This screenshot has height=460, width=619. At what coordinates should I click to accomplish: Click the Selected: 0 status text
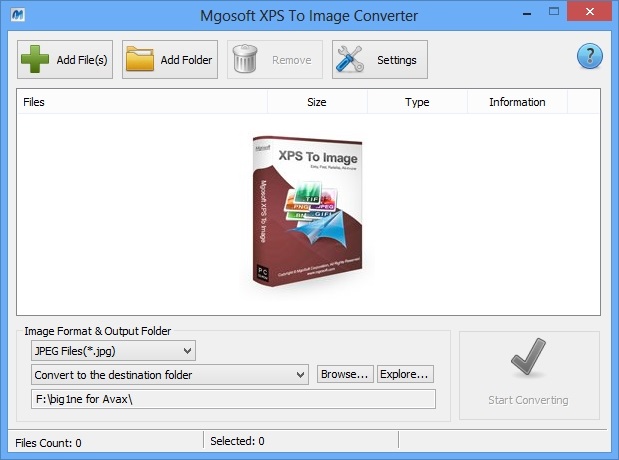pyautogui.click(x=237, y=441)
